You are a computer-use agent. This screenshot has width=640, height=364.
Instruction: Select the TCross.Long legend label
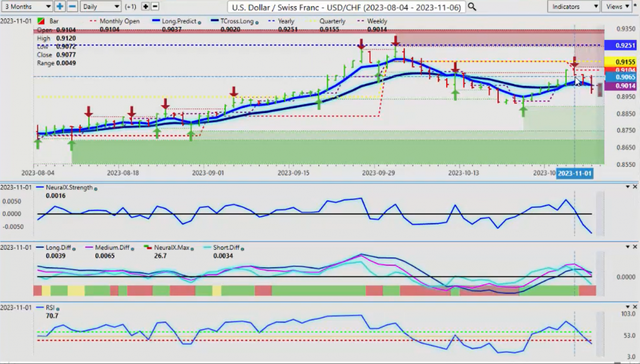click(237, 21)
